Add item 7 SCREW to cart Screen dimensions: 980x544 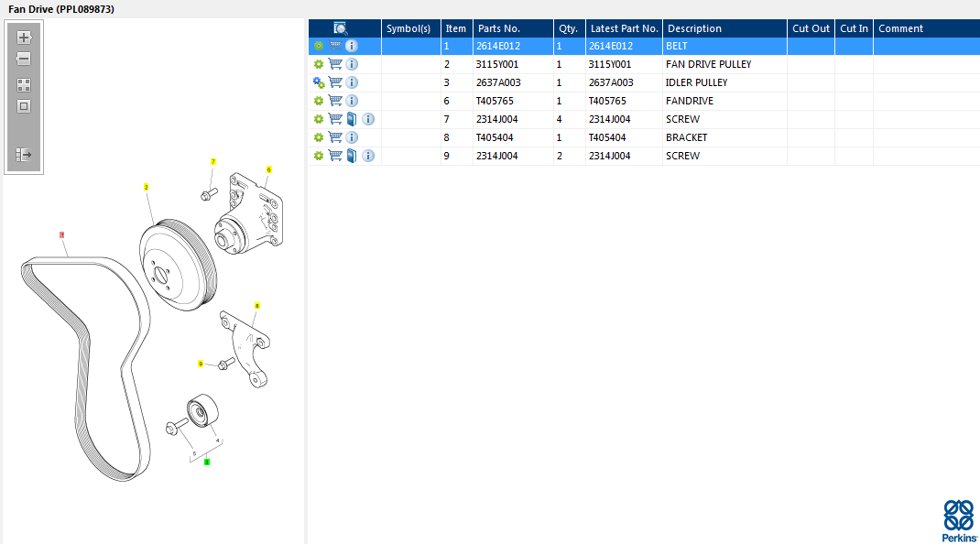pyautogui.click(x=335, y=119)
